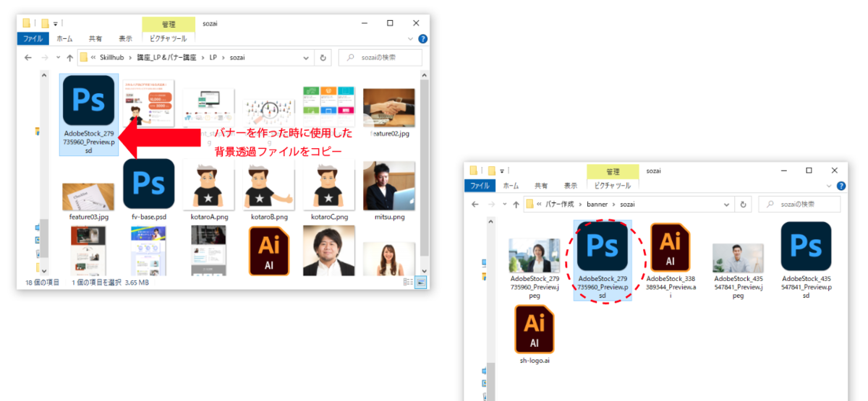The image size is (868, 401).
Task: Select the kotaroA.png character image
Action: 209,189
